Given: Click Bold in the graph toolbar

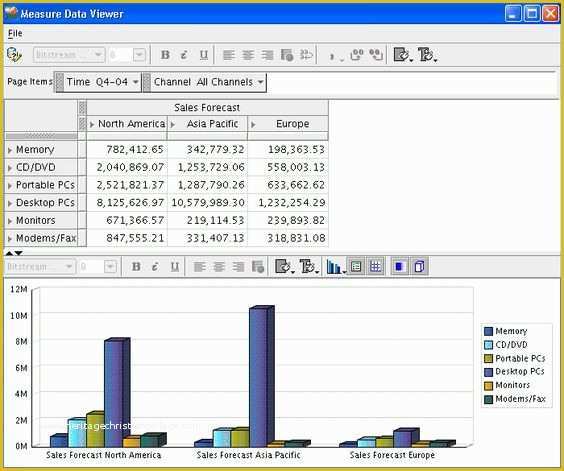Looking at the screenshot, I should tap(136, 267).
